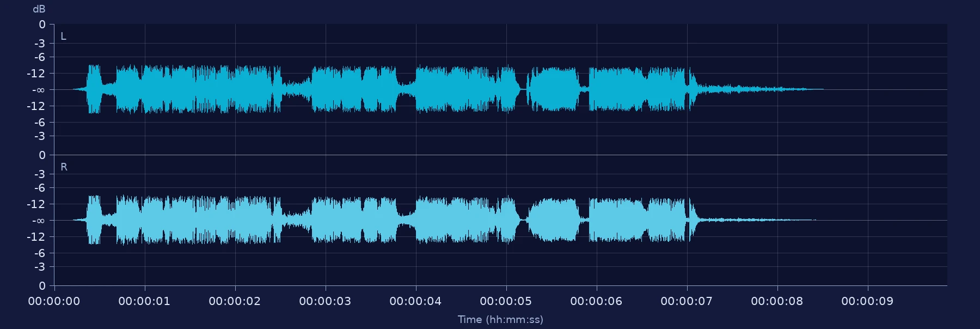
Task: Click the 00:00:06 timeline marker
Action: coord(596,301)
